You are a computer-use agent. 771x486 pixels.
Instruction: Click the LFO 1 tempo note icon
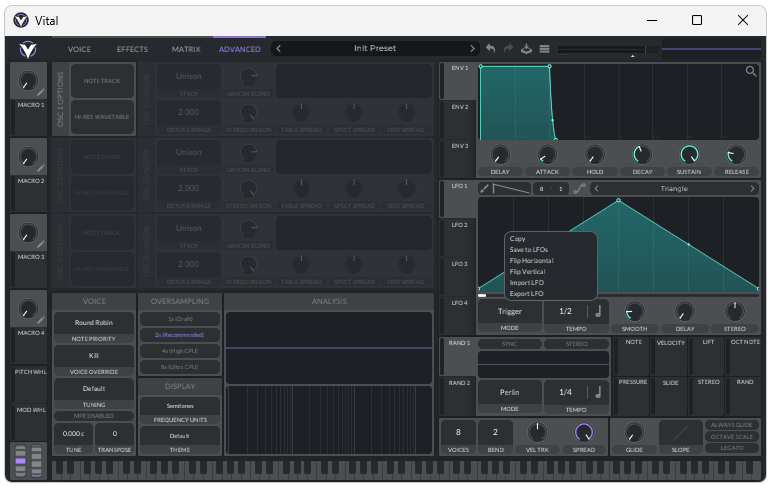point(598,311)
